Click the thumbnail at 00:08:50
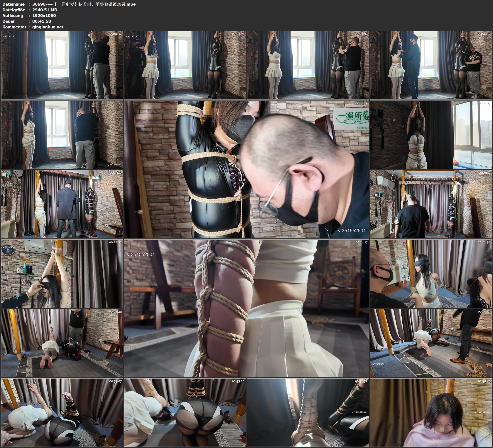The width and height of the screenshot is (493, 448). click(x=431, y=65)
